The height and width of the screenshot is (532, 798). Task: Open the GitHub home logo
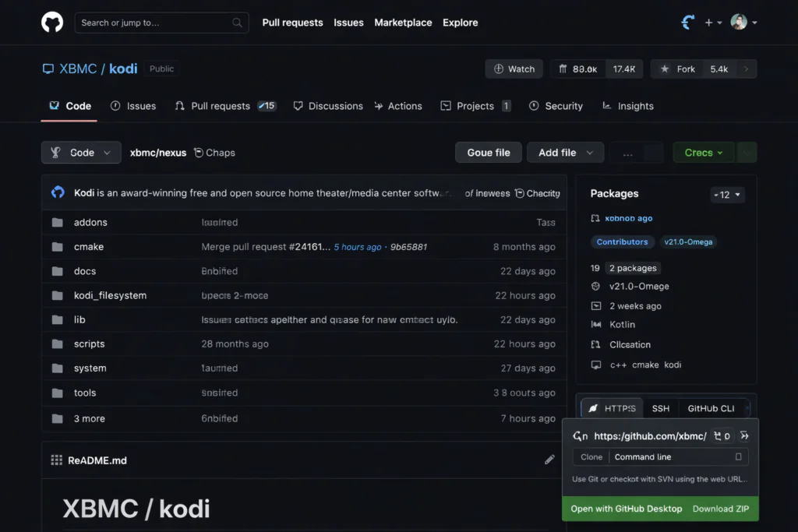[52, 23]
